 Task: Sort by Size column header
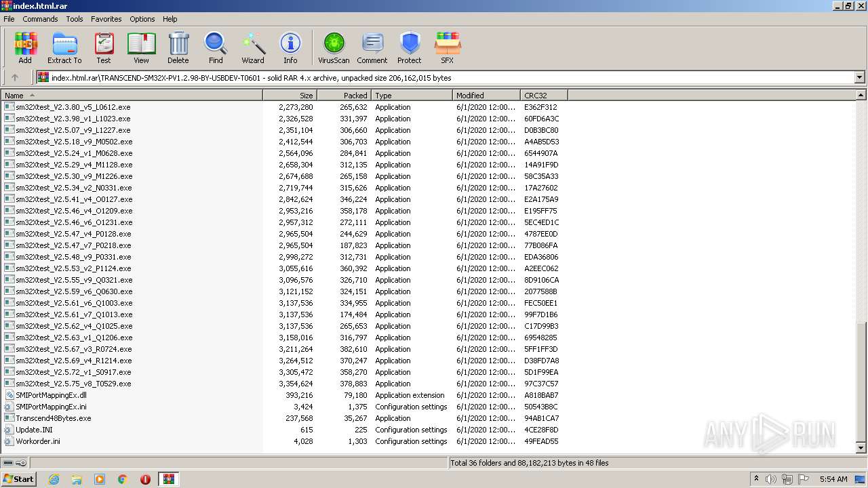pyautogui.click(x=290, y=96)
